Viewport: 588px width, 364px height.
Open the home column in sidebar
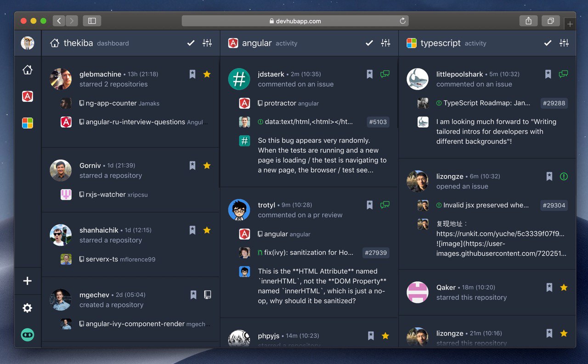(28, 70)
